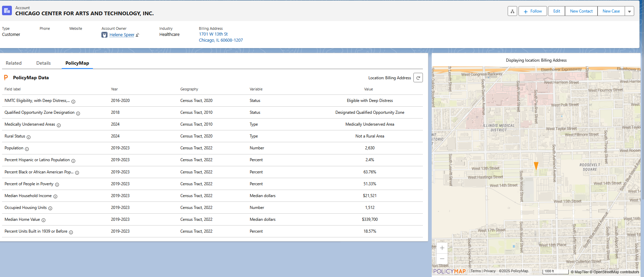Zoom in on the map
Screen dimensions: 644x277
tap(442, 248)
